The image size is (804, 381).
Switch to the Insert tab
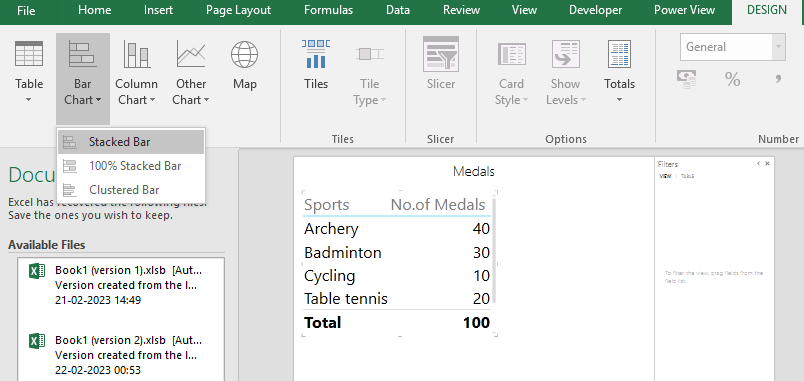(158, 10)
